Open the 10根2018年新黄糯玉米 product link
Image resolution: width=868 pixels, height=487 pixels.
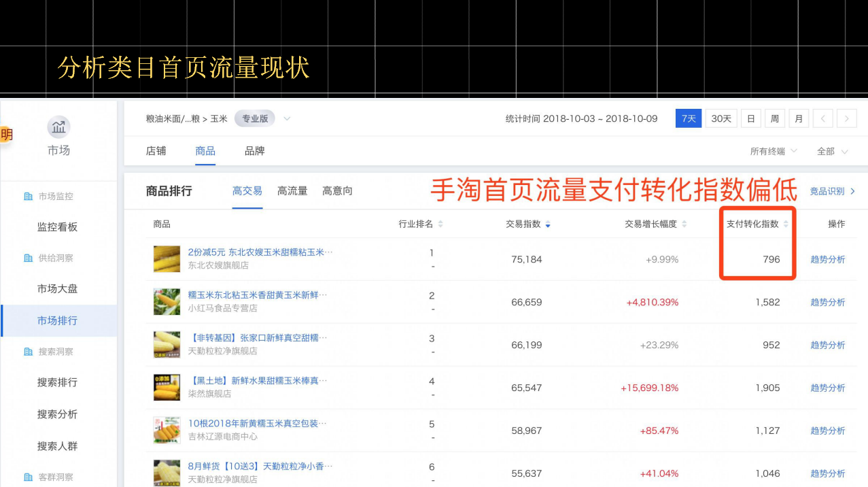(x=258, y=424)
